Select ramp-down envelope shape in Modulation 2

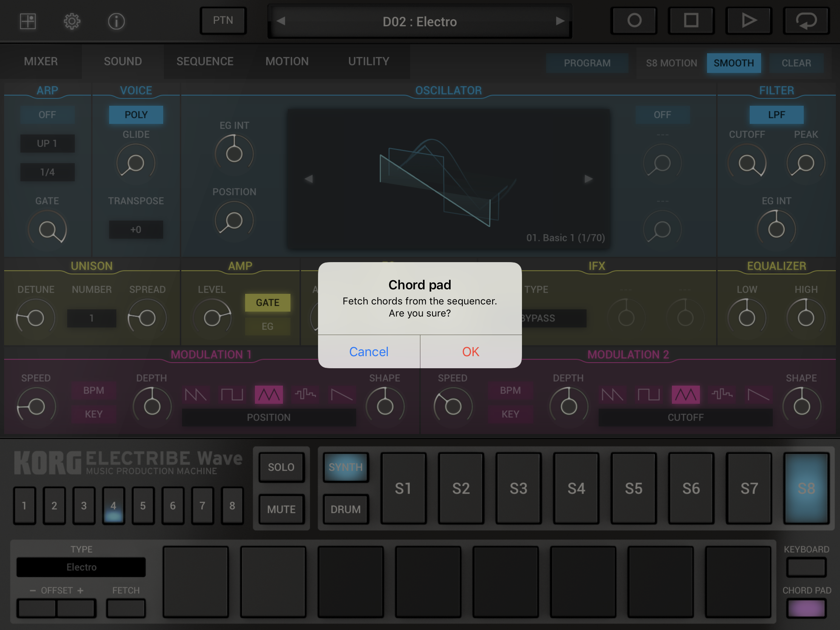758,395
